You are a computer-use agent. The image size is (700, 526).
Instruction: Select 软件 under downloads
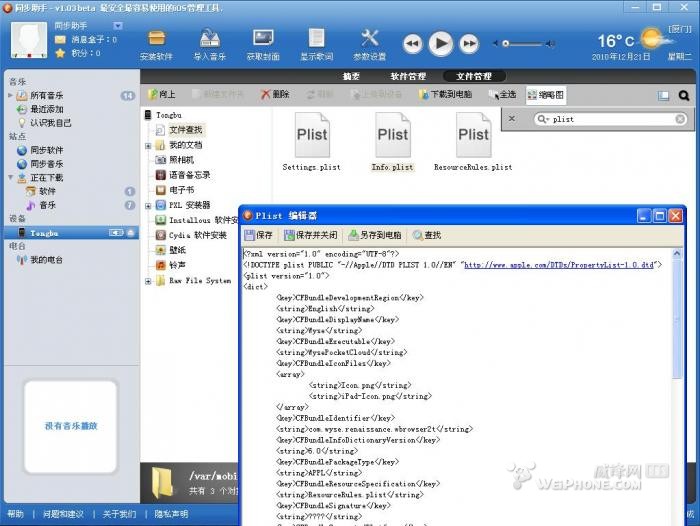pos(47,191)
